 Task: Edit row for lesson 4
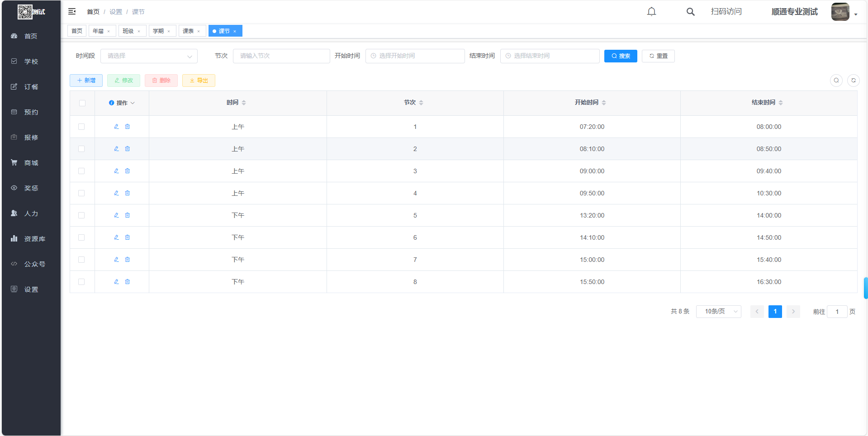coord(116,193)
